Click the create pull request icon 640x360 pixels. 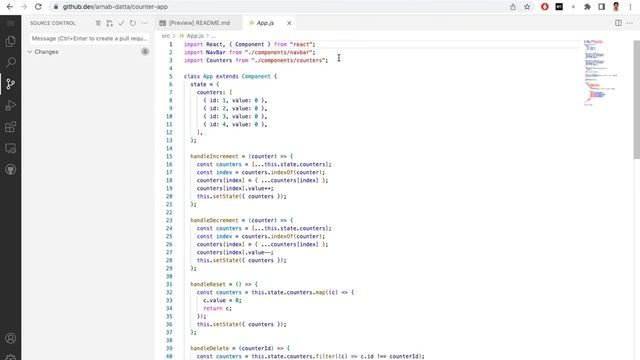110,23
